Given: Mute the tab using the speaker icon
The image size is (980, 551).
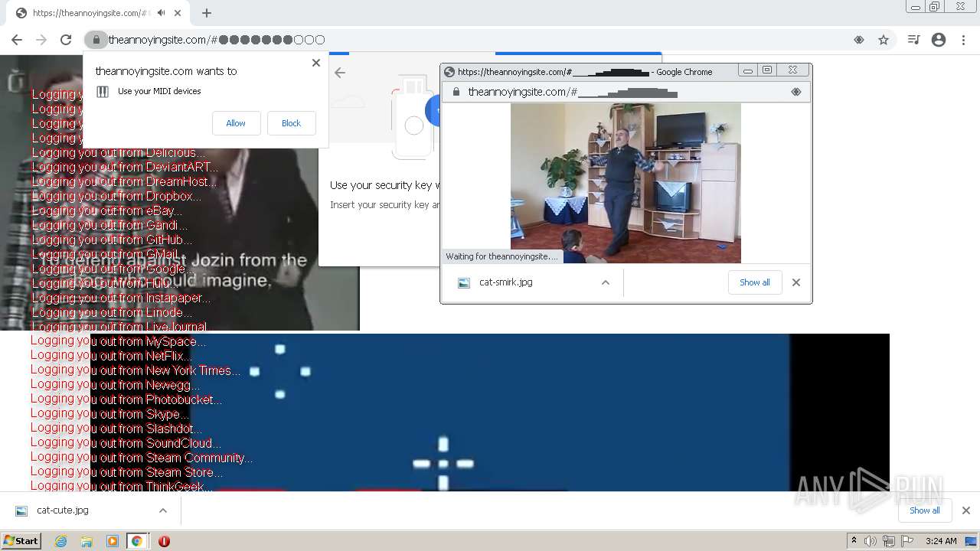Looking at the screenshot, I should pyautogui.click(x=162, y=13).
